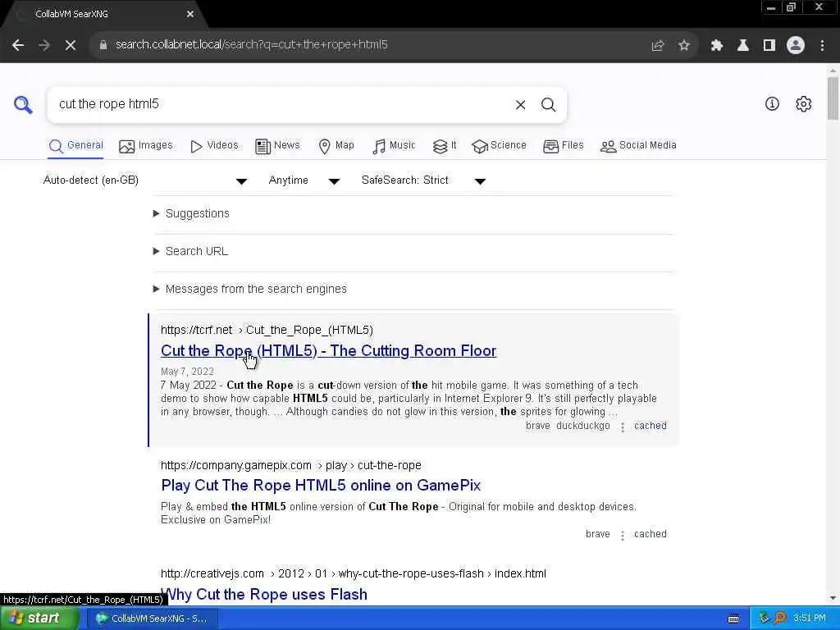The image size is (840, 630).
Task: Switch to the General search tab
Action: [x=76, y=146]
